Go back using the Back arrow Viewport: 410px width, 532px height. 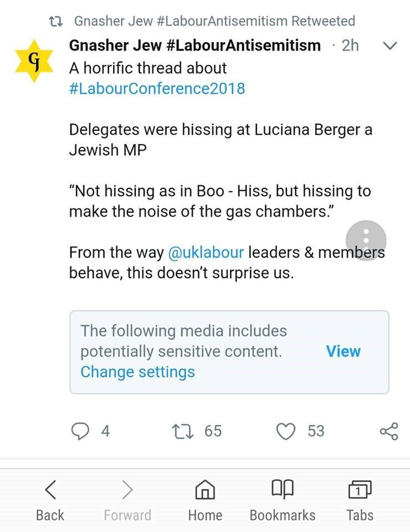[x=50, y=489]
